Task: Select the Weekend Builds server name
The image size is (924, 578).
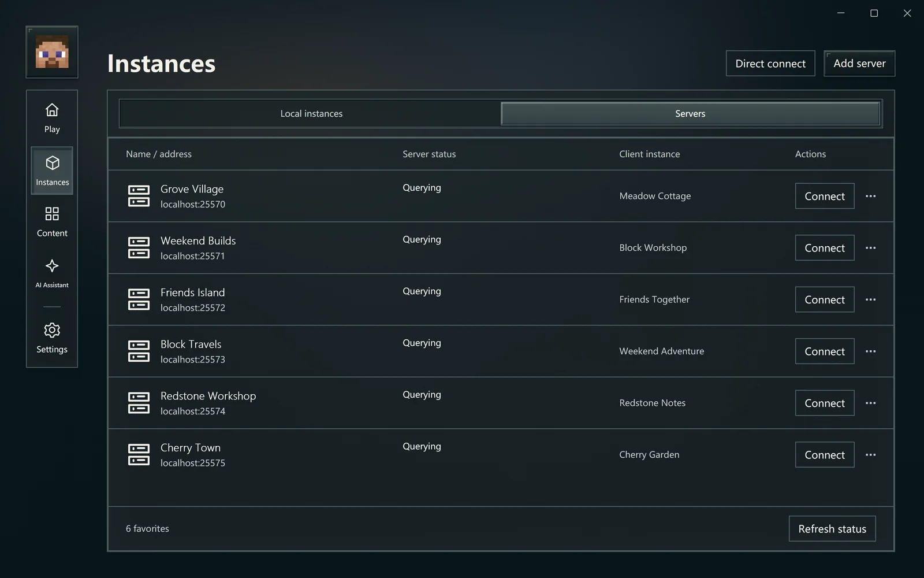Action: coord(198,240)
